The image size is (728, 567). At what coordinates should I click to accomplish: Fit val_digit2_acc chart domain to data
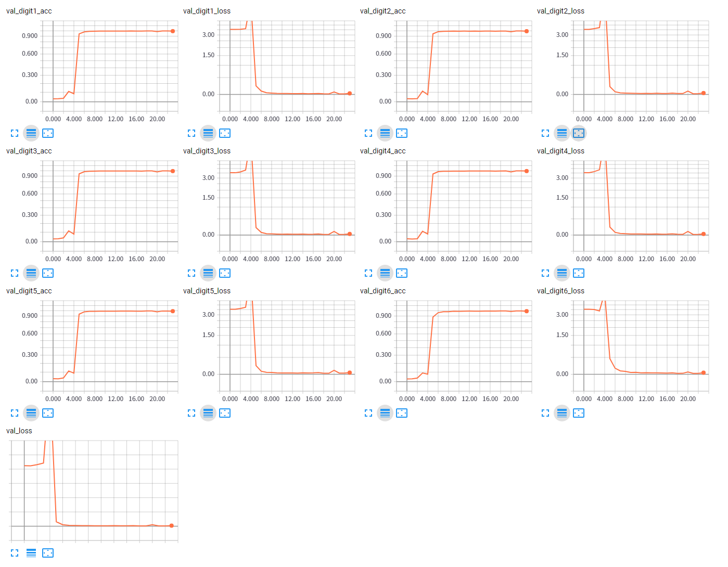402,133
